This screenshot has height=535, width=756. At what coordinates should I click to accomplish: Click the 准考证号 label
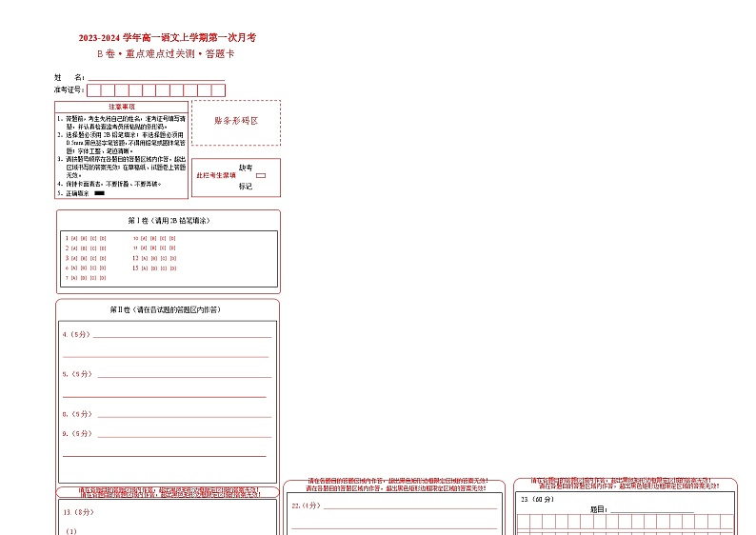(69, 89)
